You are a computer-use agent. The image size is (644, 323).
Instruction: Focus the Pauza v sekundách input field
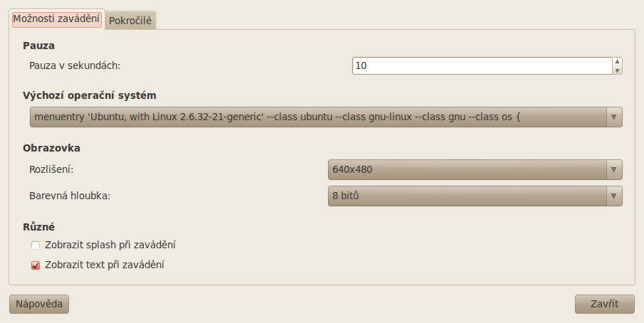pos(482,65)
